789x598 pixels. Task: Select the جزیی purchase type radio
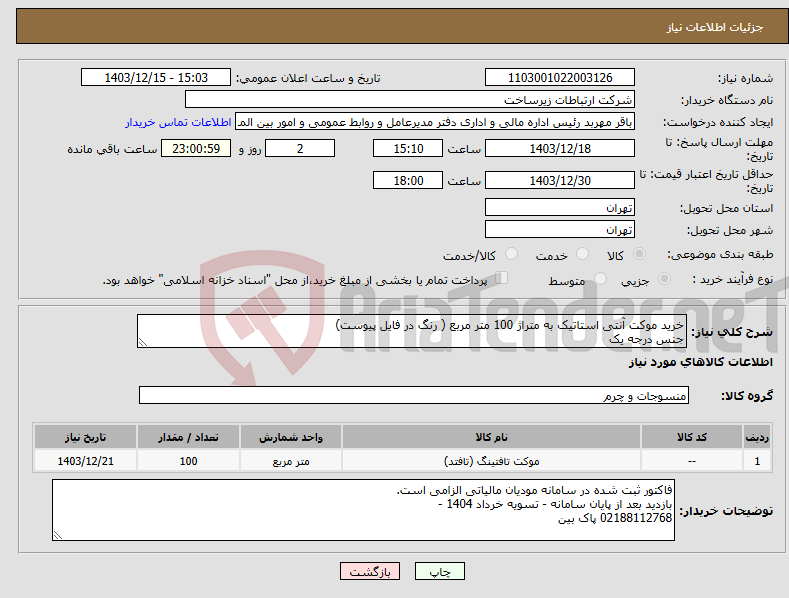[x=664, y=278]
